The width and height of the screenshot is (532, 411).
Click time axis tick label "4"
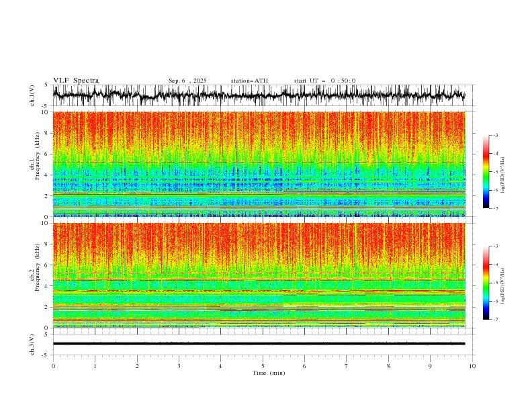[x=221, y=366]
